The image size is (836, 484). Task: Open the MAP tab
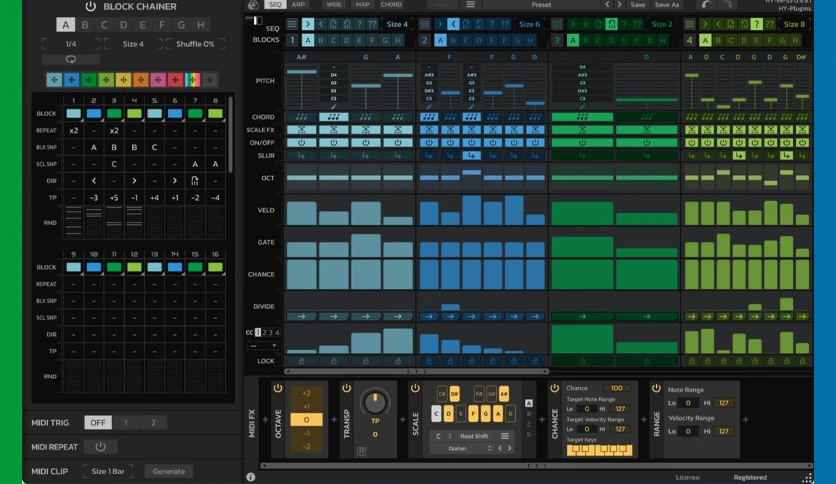[x=363, y=4]
